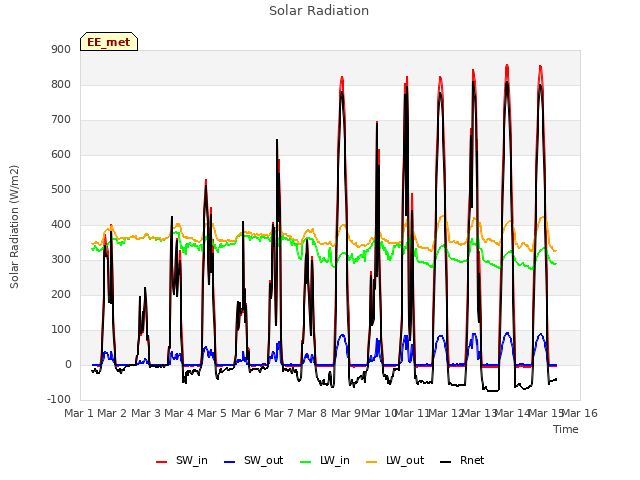Click the 700 y-axis tick label
This screenshot has width=640, height=480.
(61, 120)
